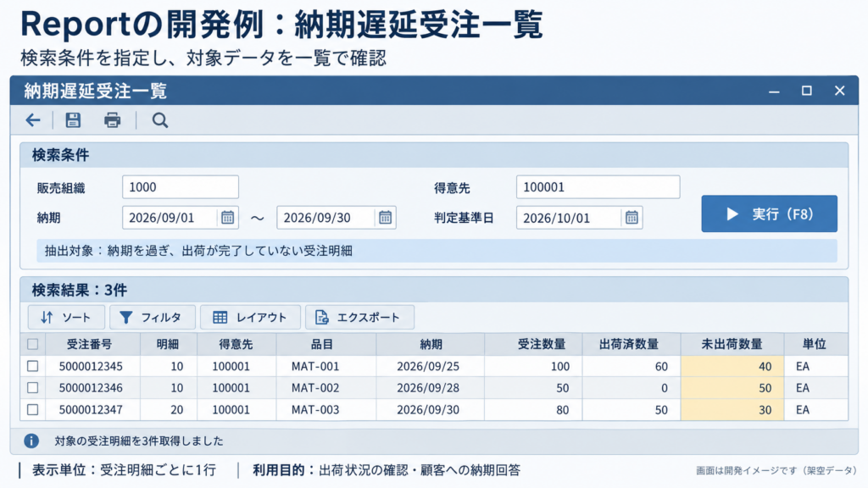Click highlighted 未出荷数量 cell showing 30
This screenshot has width=868, height=488.
(732, 410)
